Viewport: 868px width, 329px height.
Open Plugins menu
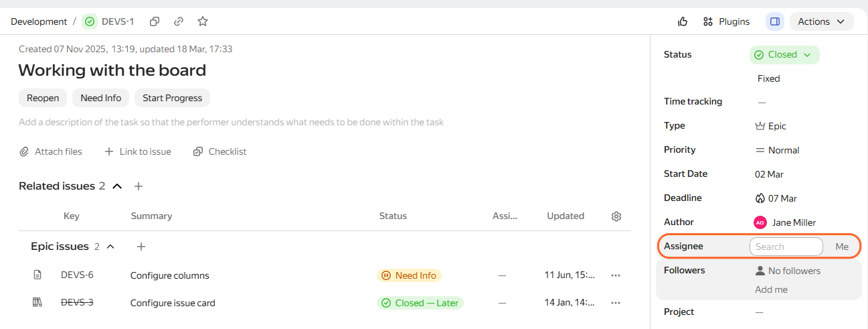click(x=726, y=21)
